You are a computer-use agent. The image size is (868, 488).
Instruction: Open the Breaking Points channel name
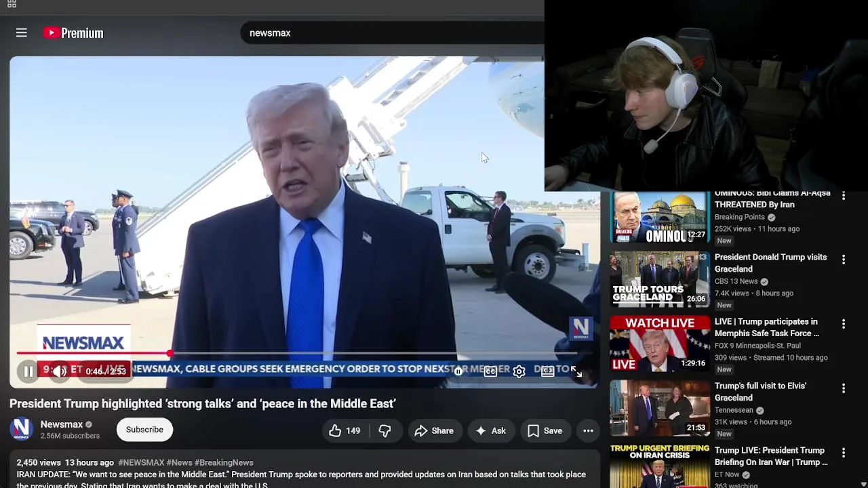[x=739, y=217]
